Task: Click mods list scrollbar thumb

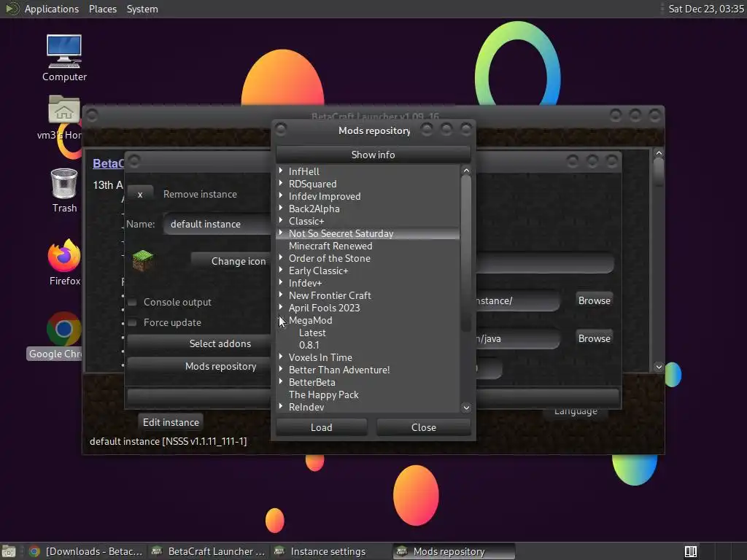Action: coord(466,254)
